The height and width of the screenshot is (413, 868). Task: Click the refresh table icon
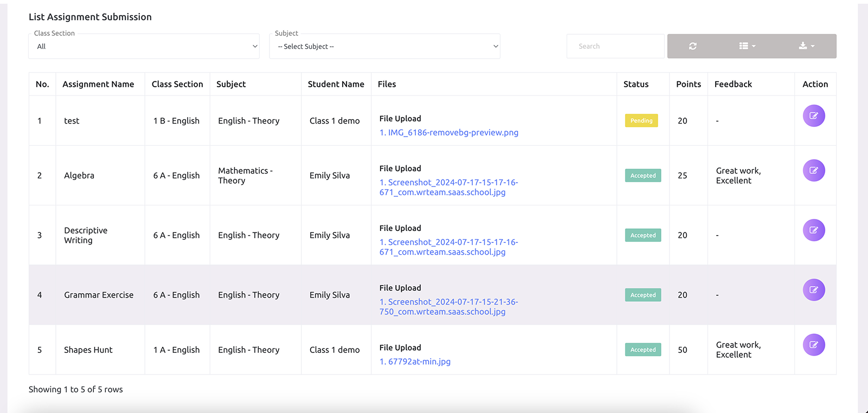pos(692,46)
